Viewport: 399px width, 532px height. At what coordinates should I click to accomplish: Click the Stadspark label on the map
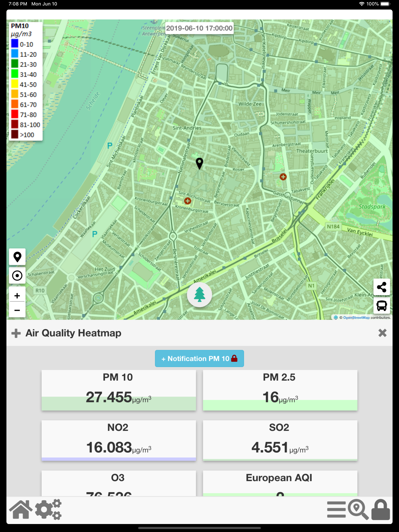coord(372,207)
